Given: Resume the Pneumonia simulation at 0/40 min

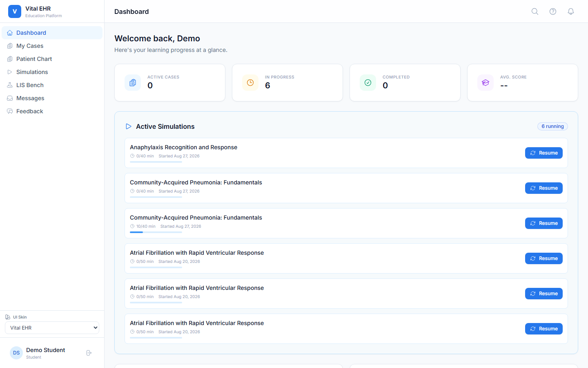Looking at the screenshot, I should coord(544,188).
